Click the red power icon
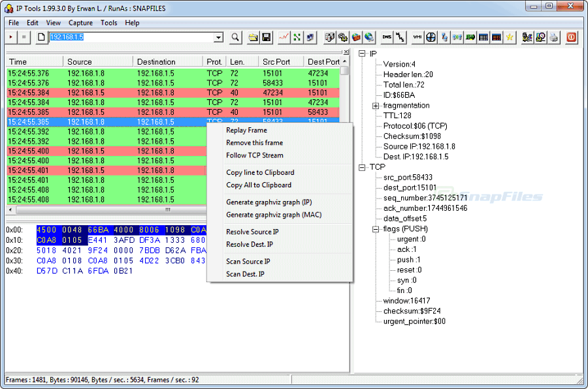The height and width of the screenshot is (389, 588). [x=572, y=37]
